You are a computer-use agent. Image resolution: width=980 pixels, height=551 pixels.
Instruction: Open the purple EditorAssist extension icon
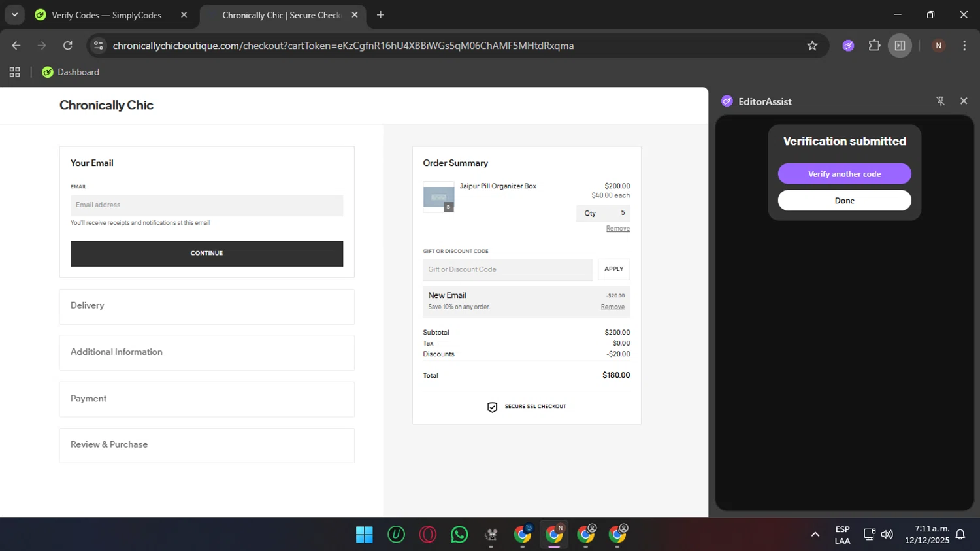coord(848,46)
